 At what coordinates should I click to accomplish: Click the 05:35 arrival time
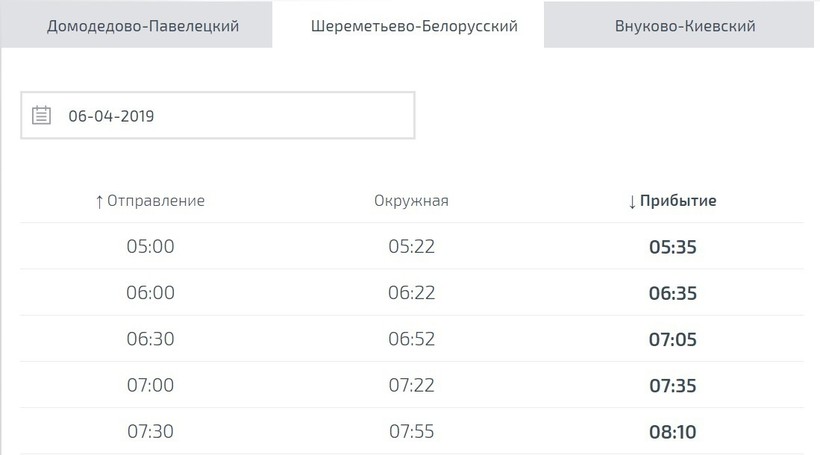672,246
